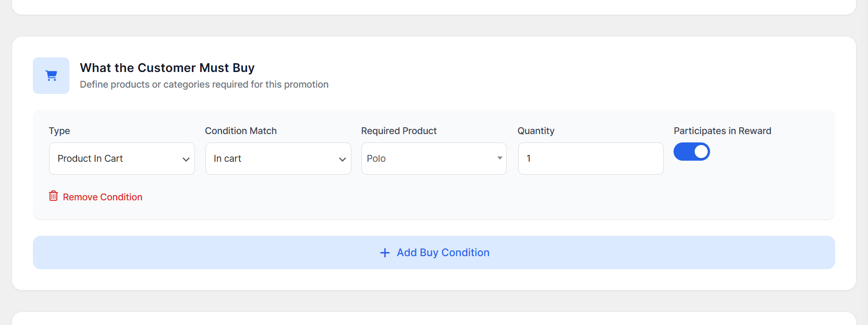Click the What the Customer Must Buy heading
This screenshot has width=868, height=325.
[167, 68]
